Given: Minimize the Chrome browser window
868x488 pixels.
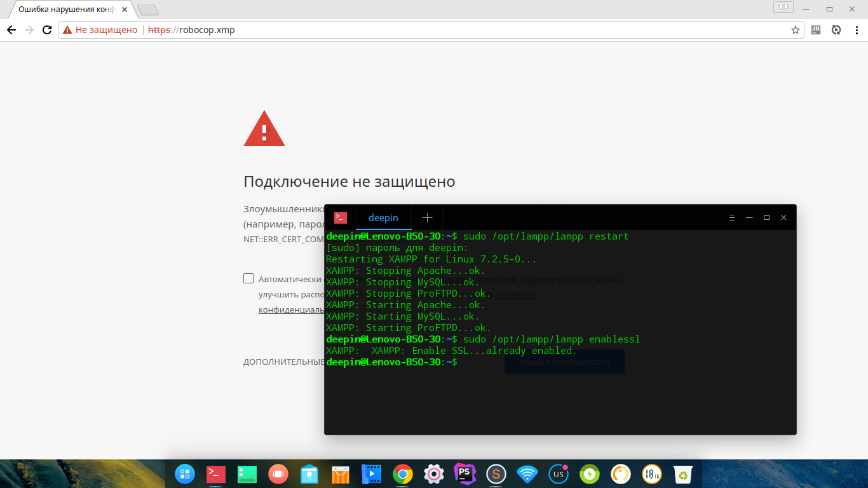Looking at the screenshot, I should [806, 9].
